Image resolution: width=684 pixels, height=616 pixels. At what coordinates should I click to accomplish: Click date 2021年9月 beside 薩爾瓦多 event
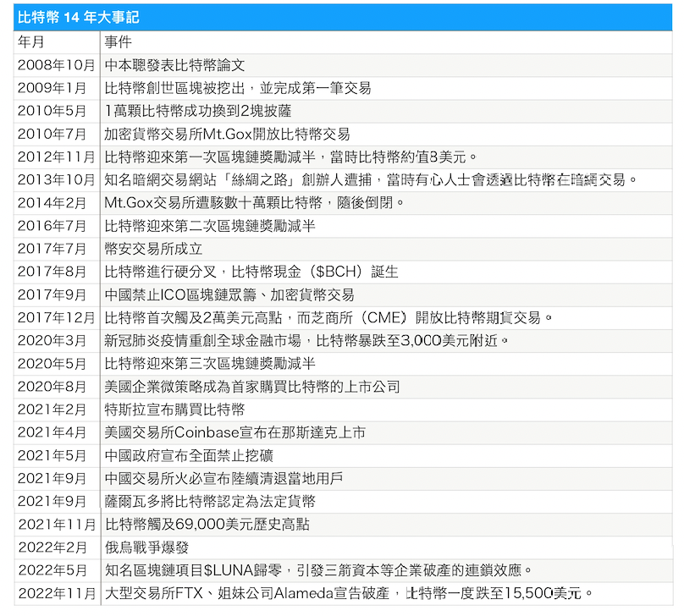(52, 502)
